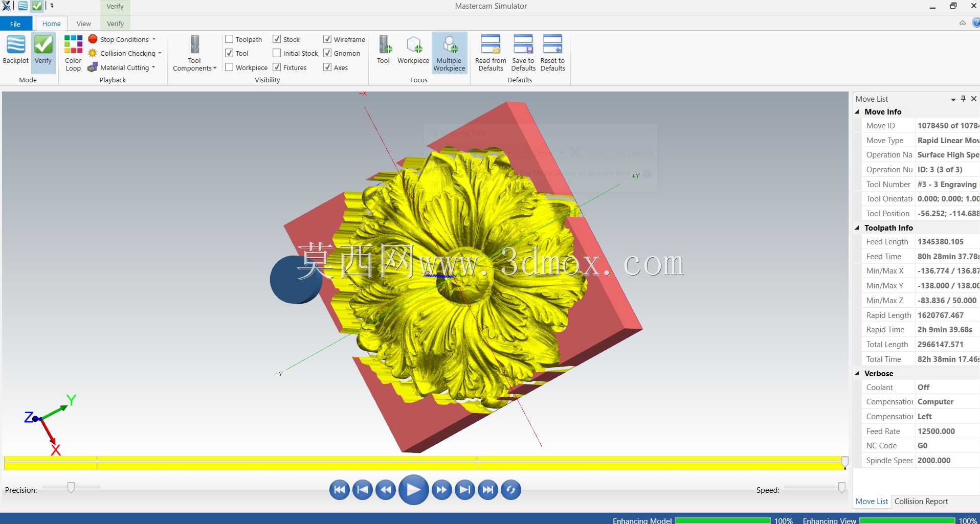Toggle the Axes checkbox

327,67
